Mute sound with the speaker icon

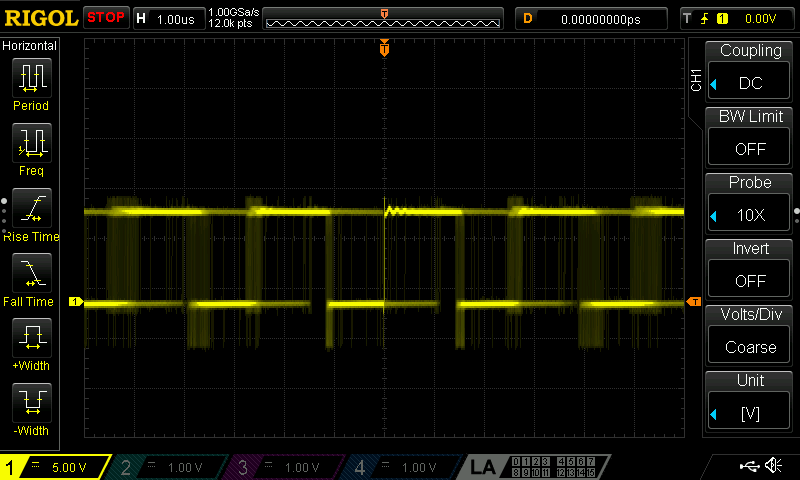[773, 466]
